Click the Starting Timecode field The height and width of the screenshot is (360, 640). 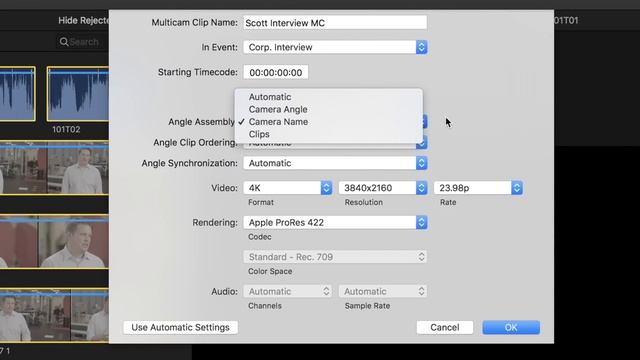click(x=276, y=72)
